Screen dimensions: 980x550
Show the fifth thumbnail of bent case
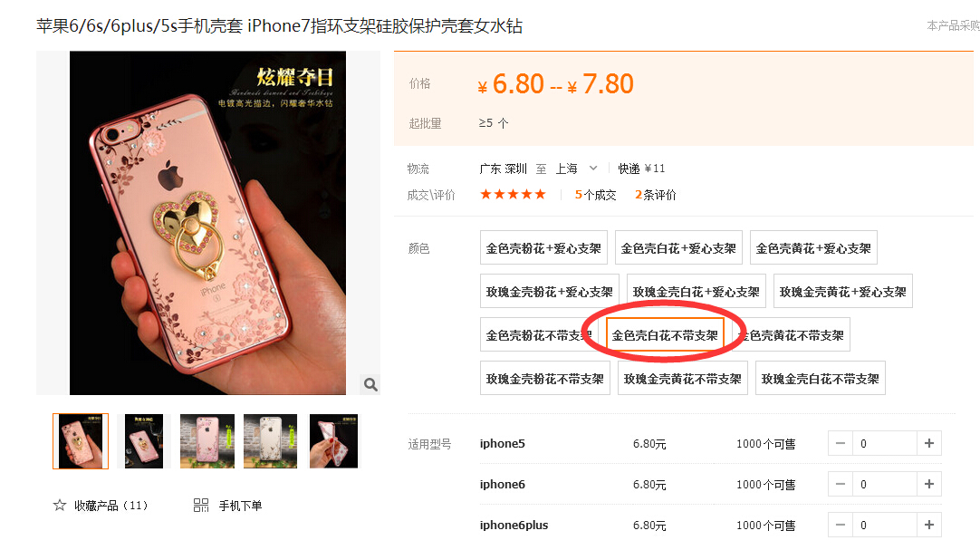tap(333, 441)
